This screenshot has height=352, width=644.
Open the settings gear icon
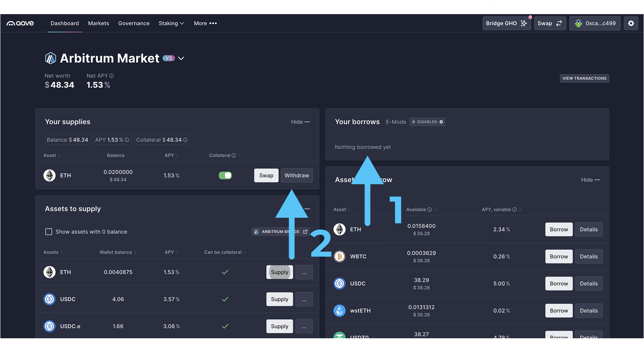click(631, 23)
